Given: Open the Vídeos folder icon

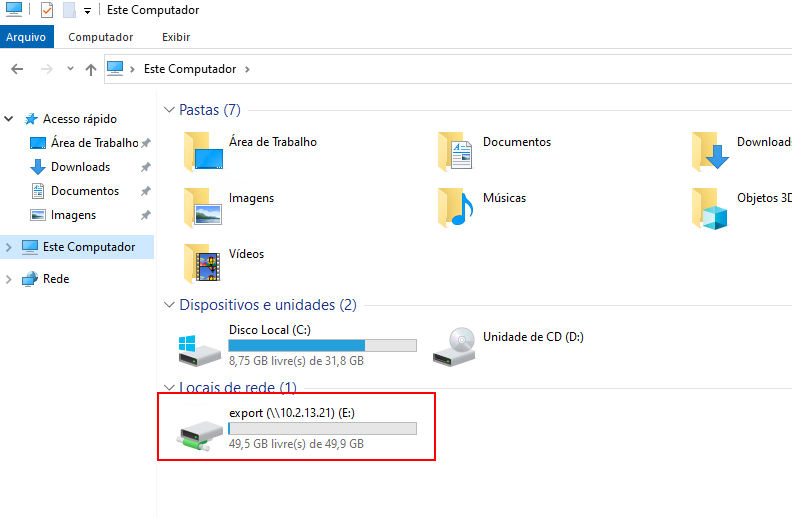Looking at the screenshot, I should point(202,263).
